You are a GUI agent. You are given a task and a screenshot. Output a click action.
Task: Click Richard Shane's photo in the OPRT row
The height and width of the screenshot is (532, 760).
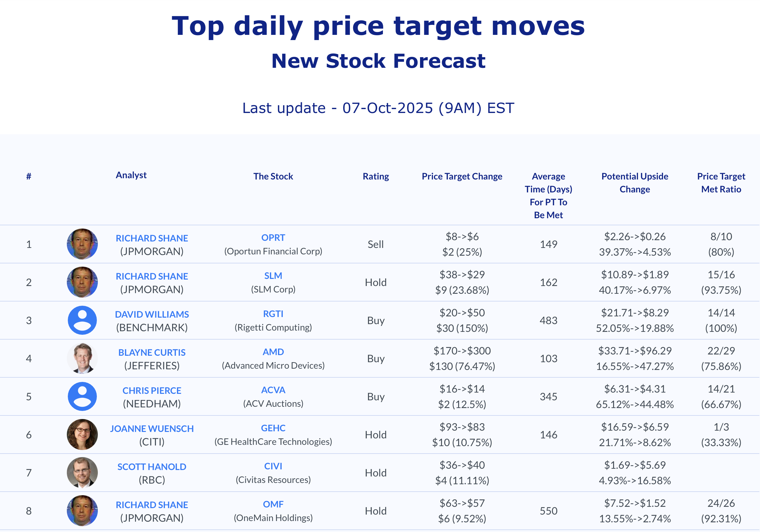pyautogui.click(x=82, y=244)
